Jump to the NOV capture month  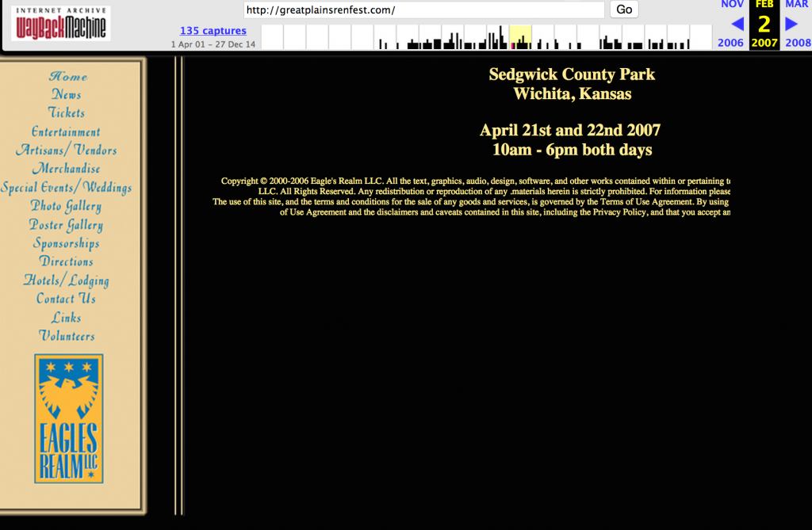pyautogui.click(x=732, y=5)
